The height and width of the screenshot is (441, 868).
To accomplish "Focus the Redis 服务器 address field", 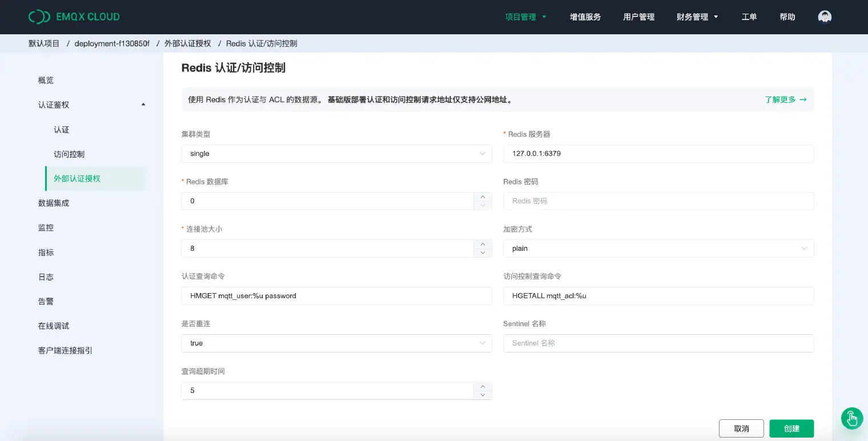I will click(x=658, y=154).
